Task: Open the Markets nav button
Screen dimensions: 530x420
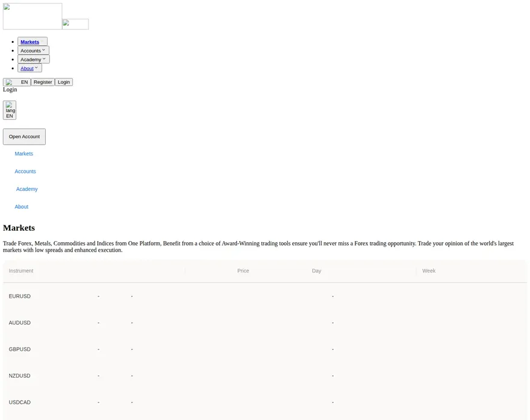Action: coord(33,42)
